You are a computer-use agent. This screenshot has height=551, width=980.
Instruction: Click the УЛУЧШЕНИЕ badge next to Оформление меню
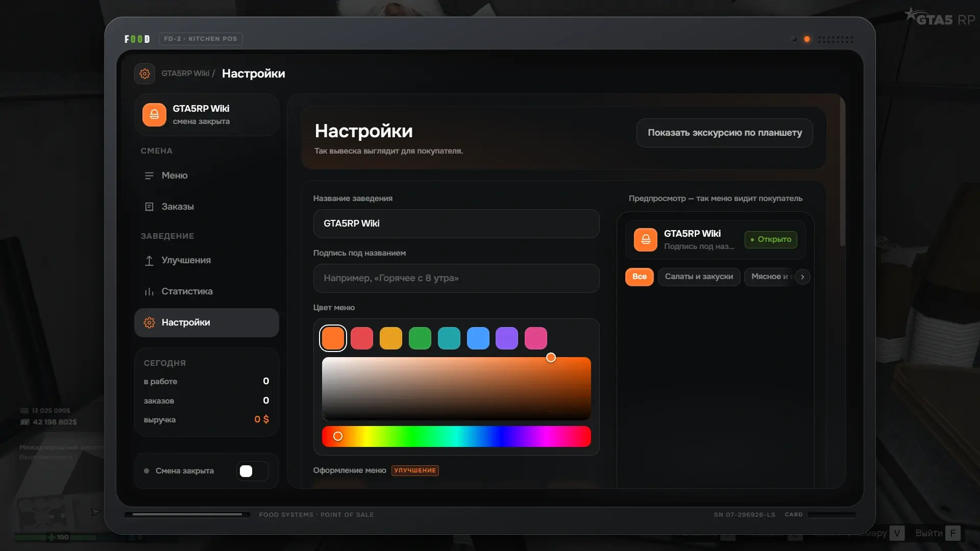point(415,470)
